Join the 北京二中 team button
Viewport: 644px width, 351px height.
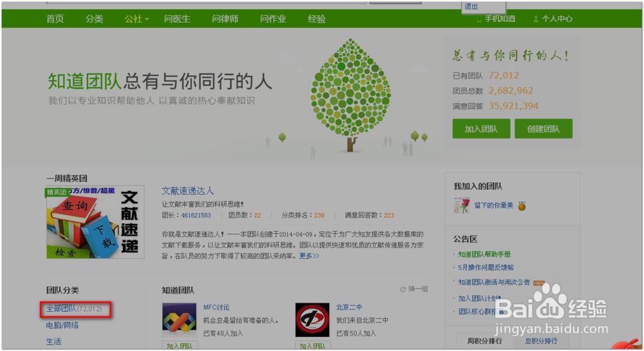coord(312,346)
